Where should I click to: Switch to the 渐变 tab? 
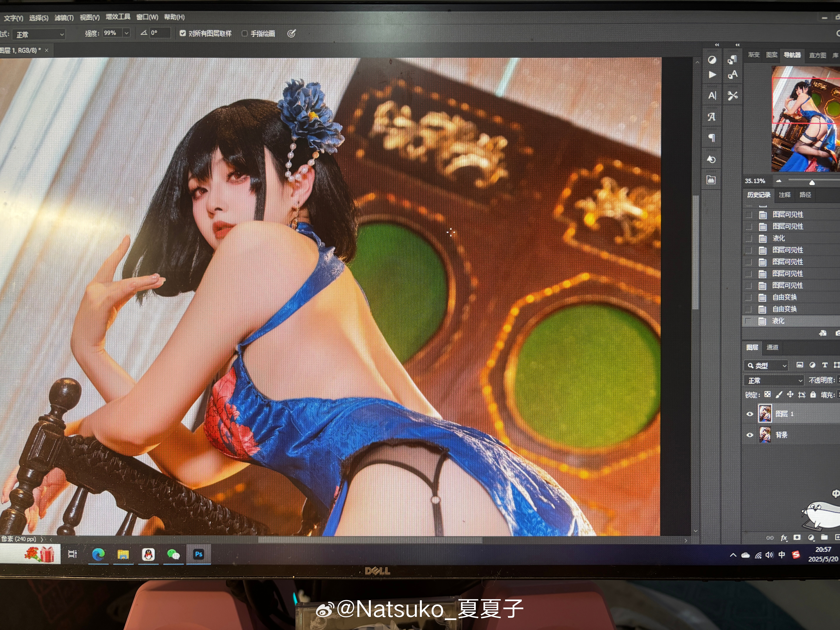pyautogui.click(x=754, y=55)
